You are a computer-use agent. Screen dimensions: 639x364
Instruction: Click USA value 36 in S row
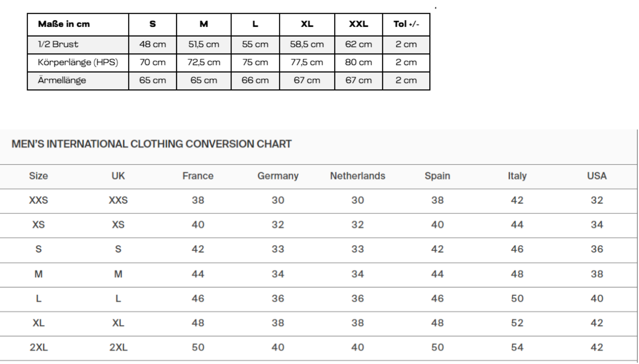(x=597, y=249)
